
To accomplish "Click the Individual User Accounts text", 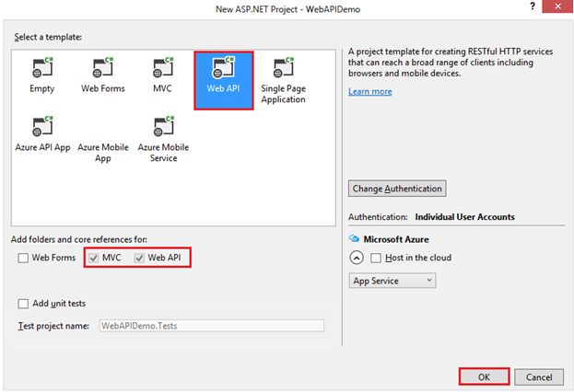I will [464, 217].
